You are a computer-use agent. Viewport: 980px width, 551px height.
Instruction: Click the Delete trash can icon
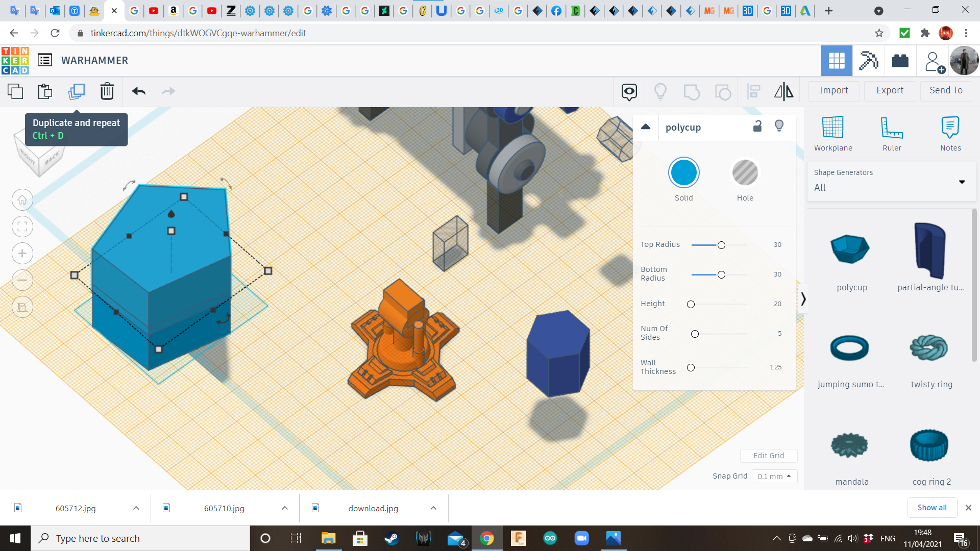(107, 91)
